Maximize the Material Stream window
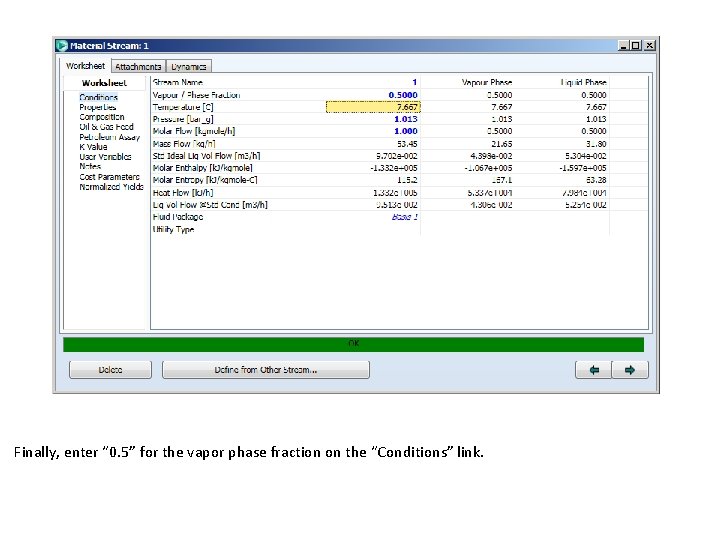 tap(636, 45)
